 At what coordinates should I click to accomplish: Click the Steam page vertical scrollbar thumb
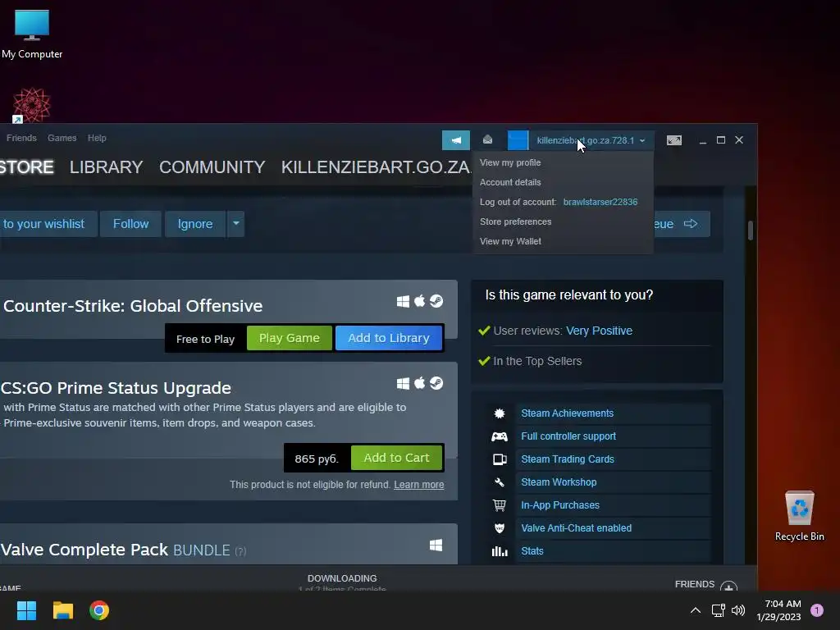(751, 231)
